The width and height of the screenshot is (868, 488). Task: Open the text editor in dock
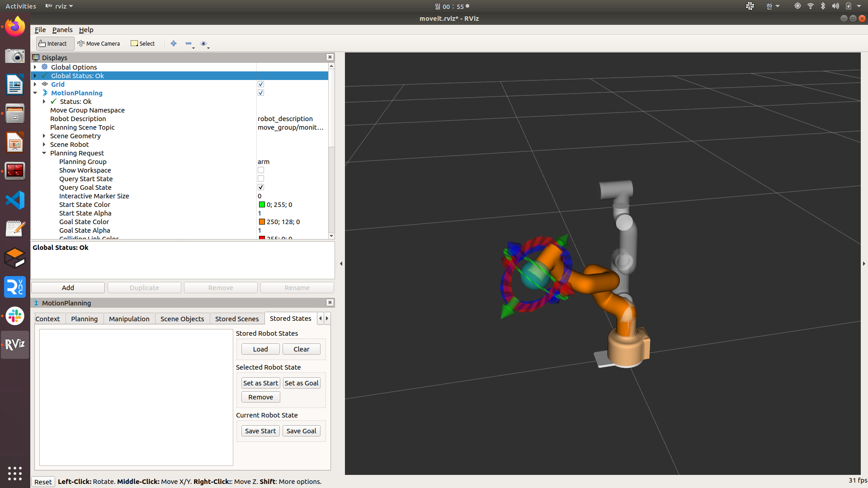[x=15, y=229]
